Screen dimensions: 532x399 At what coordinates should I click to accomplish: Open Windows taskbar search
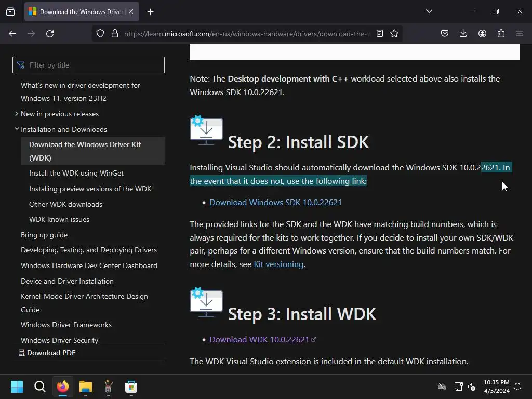[x=39, y=387]
